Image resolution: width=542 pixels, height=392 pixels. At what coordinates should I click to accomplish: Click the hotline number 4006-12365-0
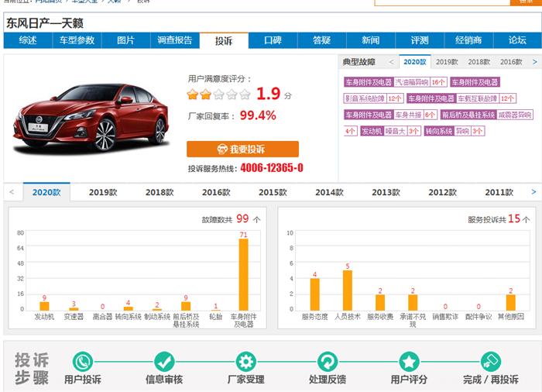tap(272, 168)
